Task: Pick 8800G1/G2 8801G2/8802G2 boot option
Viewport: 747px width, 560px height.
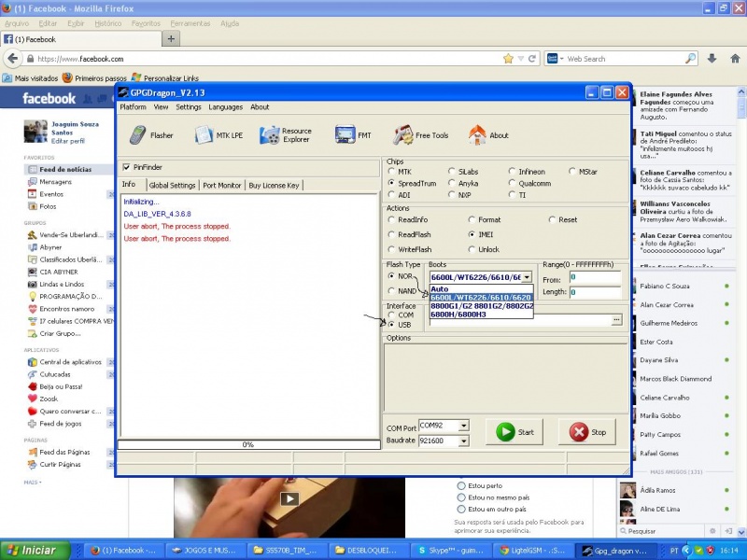Action: coord(481,306)
